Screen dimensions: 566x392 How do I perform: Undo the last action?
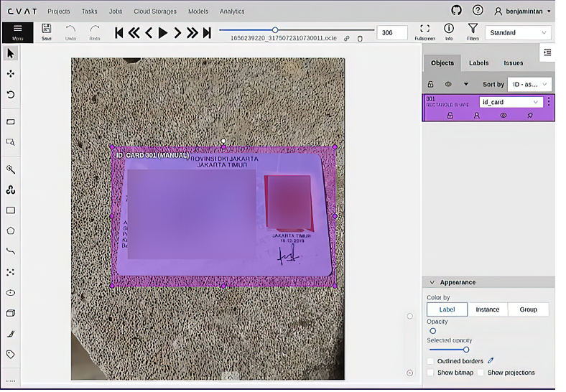[70, 32]
